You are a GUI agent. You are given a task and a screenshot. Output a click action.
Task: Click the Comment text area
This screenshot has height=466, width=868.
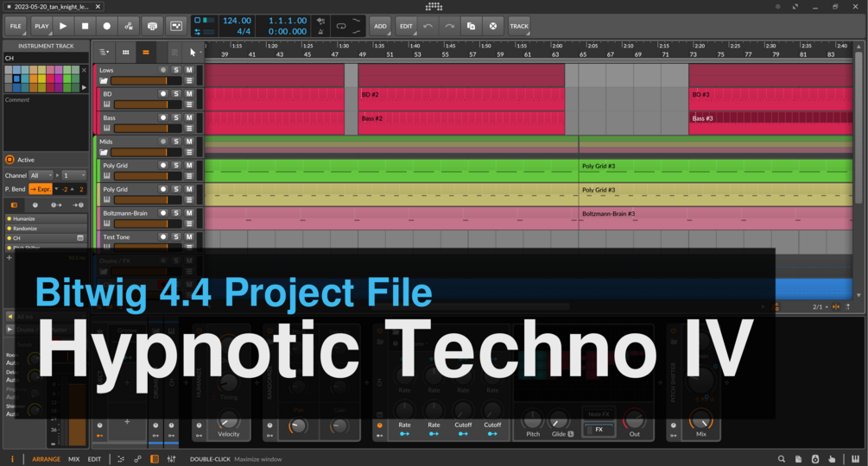point(46,123)
